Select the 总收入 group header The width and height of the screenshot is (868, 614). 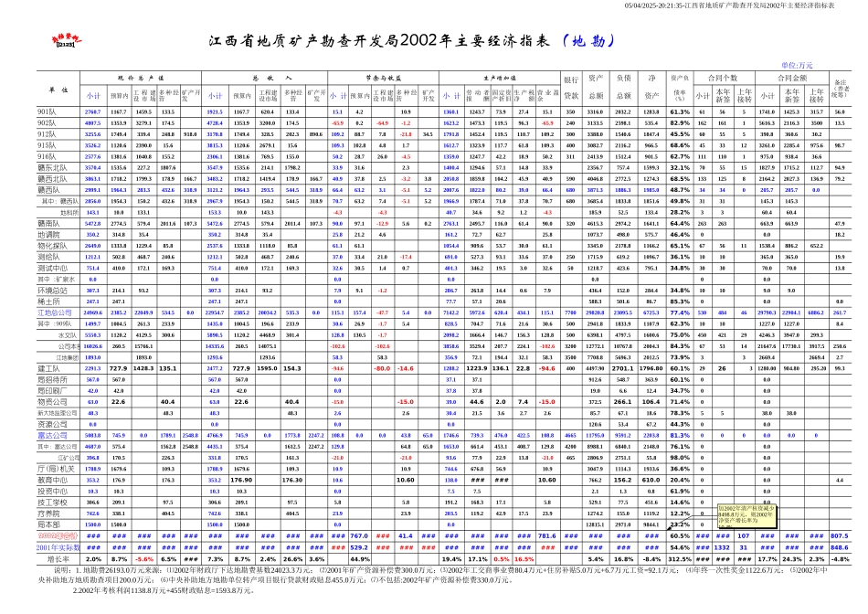[264, 78]
